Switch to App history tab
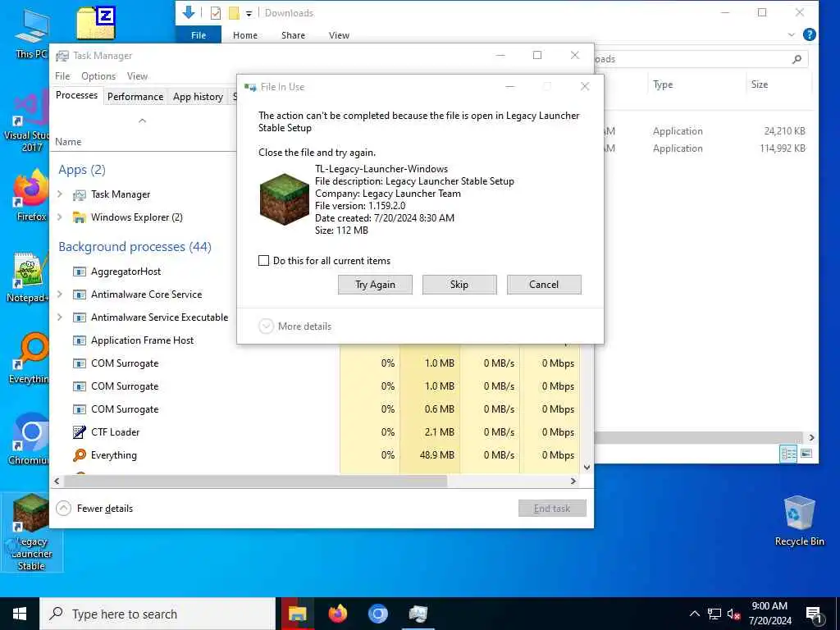 (198, 97)
